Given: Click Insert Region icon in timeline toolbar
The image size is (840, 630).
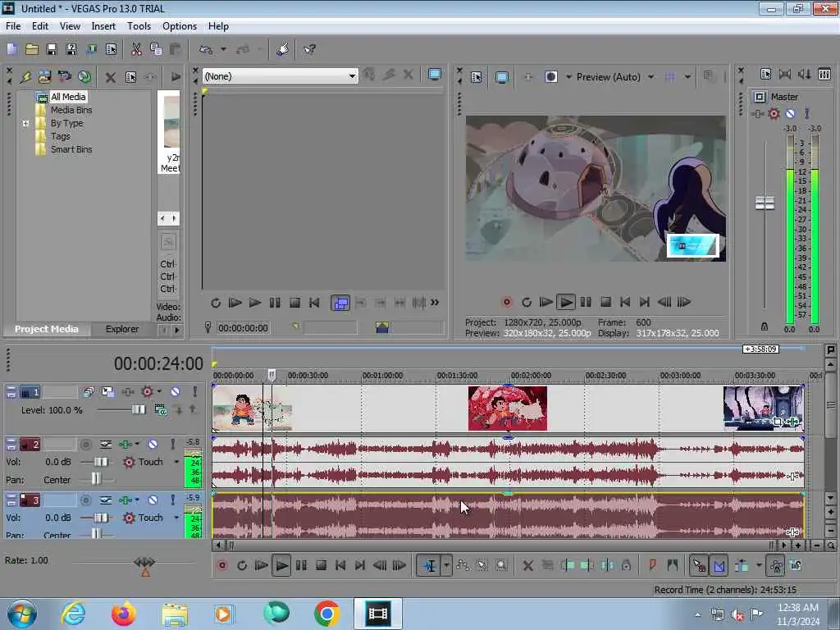Looking at the screenshot, I should point(673,564).
